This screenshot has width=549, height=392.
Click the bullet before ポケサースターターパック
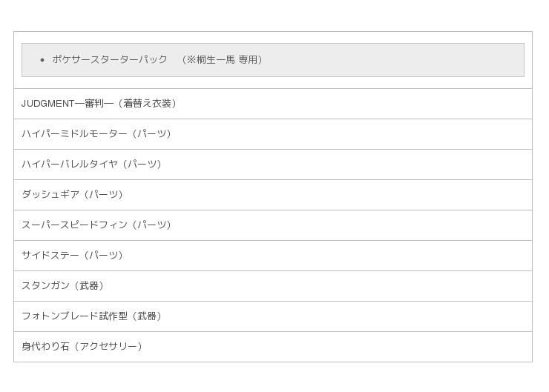42,60
